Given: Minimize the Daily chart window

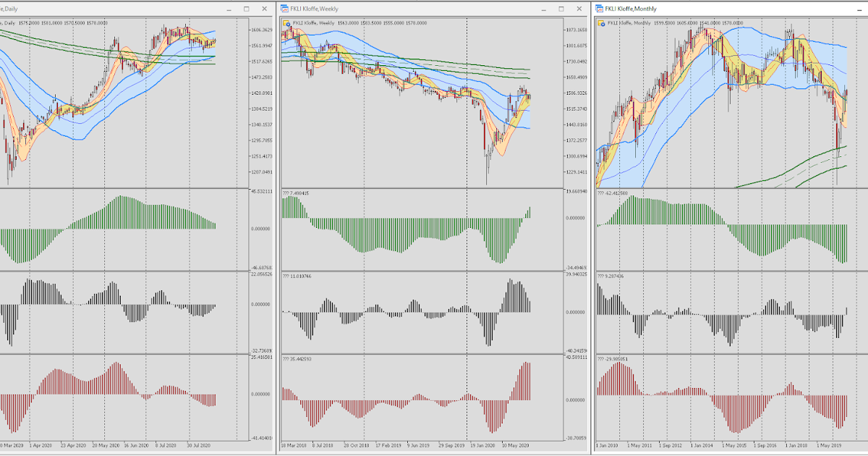Looking at the screenshot, I should pyautogui.click(x=229, y=9).
